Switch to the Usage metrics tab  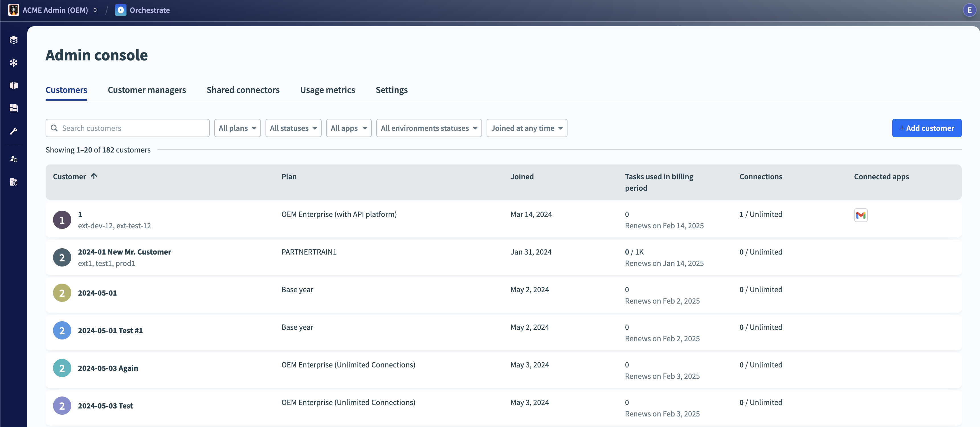coord(327,90)
